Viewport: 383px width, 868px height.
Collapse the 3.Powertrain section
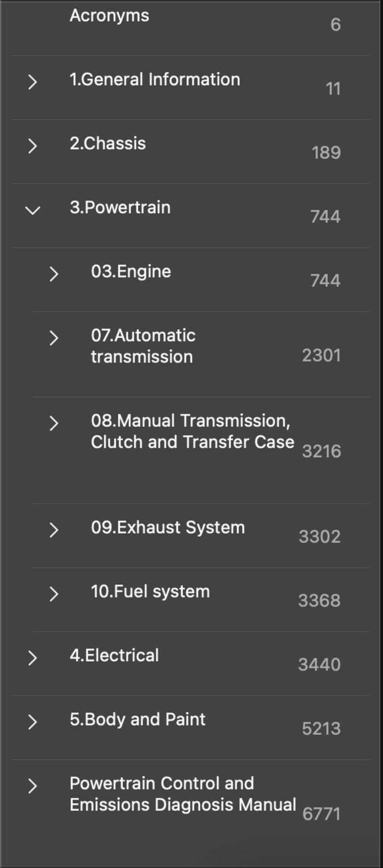32,210
